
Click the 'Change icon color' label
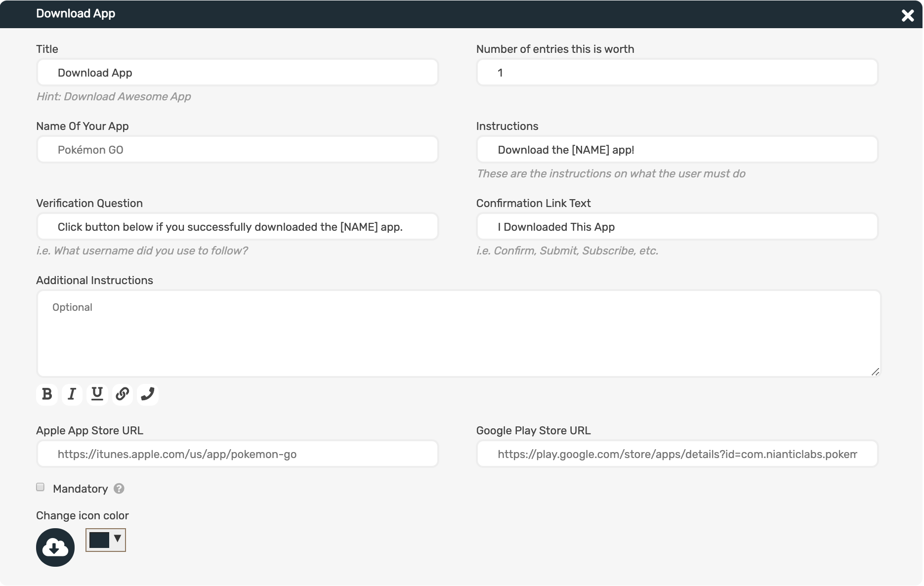(x=83, y=515)
